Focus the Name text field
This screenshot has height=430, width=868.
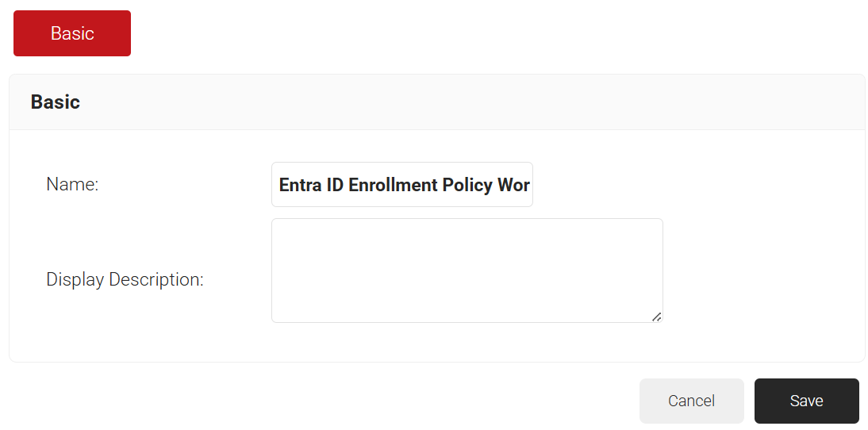(401, 185)
